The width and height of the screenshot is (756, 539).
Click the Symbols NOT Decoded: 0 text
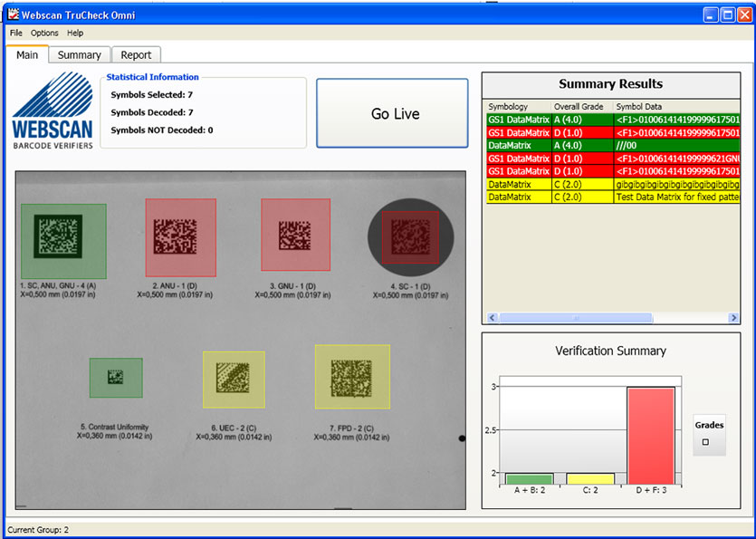(162, 130)
